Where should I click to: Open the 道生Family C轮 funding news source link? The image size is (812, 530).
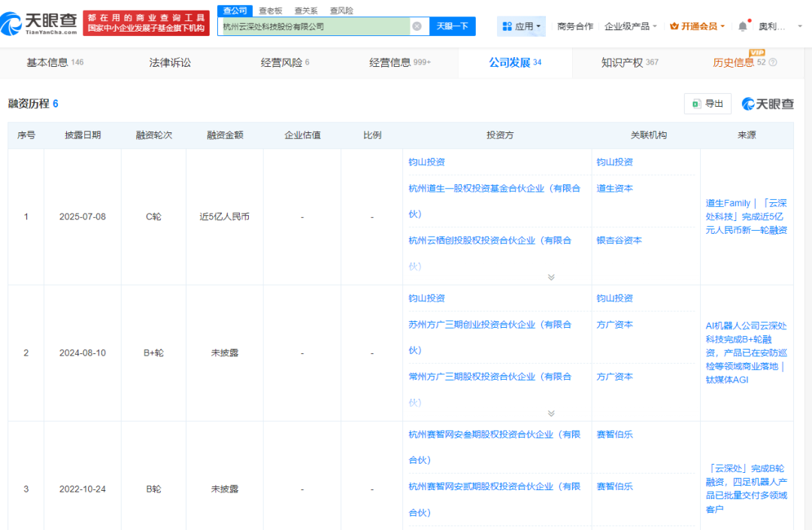pyautogui.click(x=746, y=217)
